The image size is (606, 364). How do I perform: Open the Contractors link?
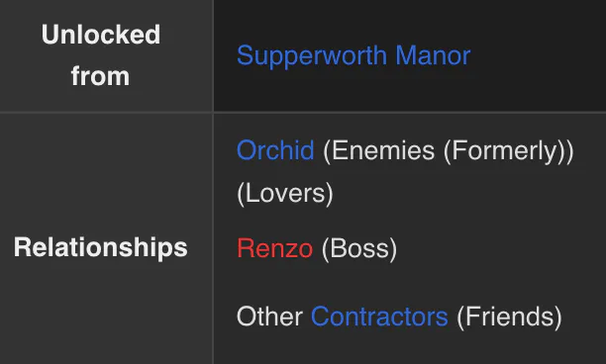[379, 317]
